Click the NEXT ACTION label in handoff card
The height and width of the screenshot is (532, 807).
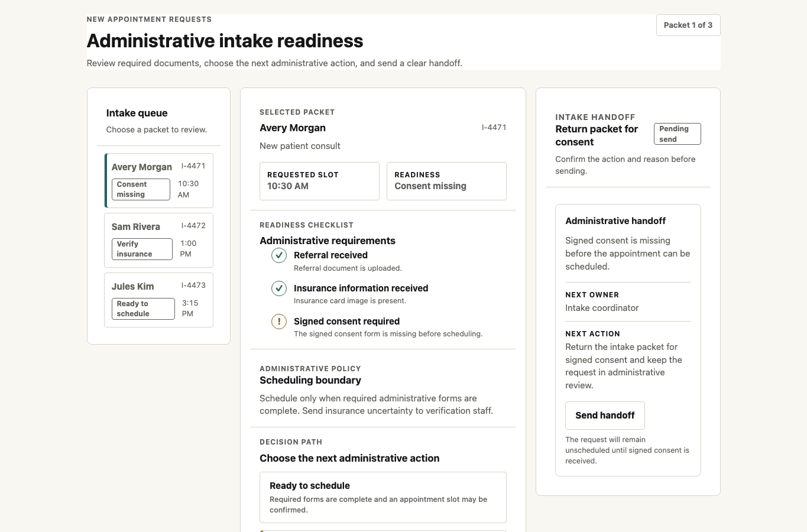(592, 334)
